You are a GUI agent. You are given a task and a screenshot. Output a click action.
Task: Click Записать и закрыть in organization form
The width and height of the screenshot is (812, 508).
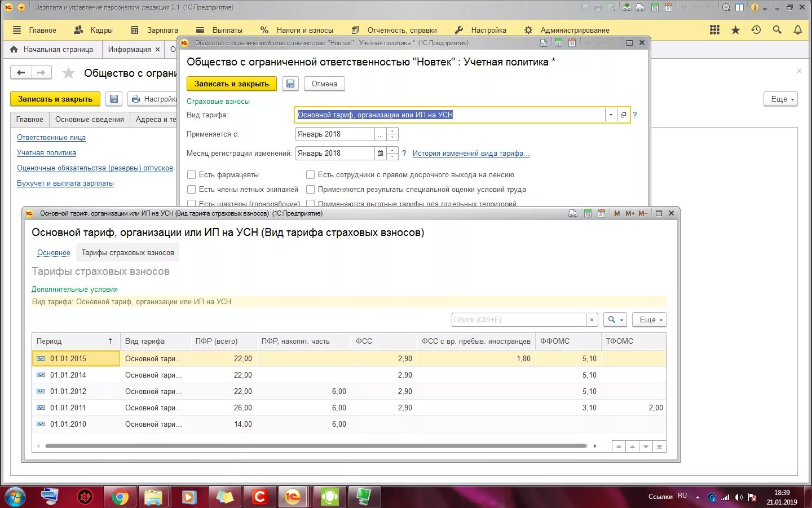pos(55,99)
